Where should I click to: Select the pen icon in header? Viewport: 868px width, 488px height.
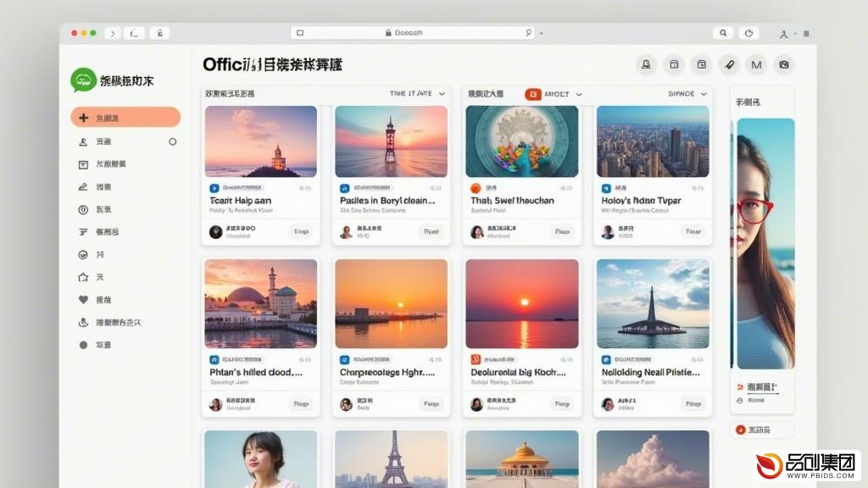tap(729, 64)
